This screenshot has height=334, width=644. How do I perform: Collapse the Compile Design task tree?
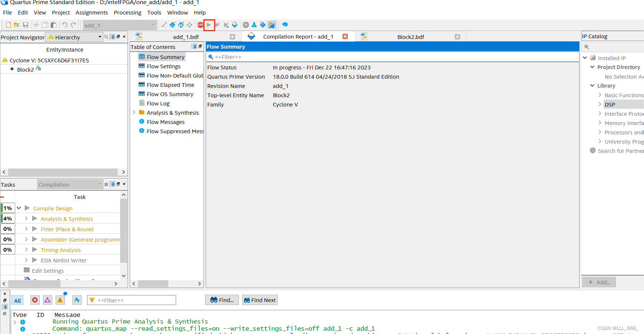tap(19, 208)
